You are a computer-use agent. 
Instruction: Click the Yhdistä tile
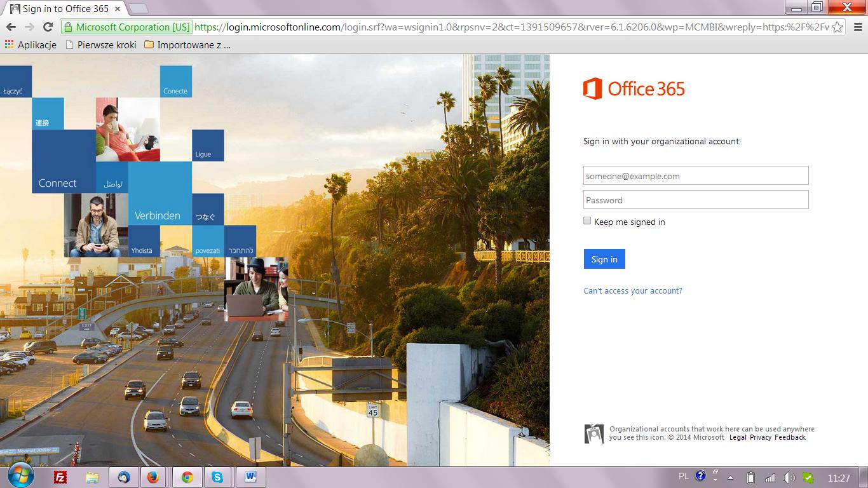click(x=144, y=241)
